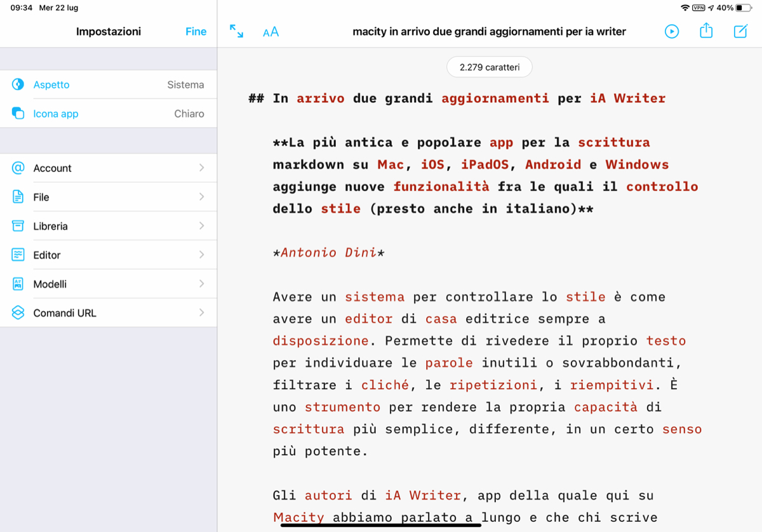Tap the highlighted word 'iPadOS'

485,164
